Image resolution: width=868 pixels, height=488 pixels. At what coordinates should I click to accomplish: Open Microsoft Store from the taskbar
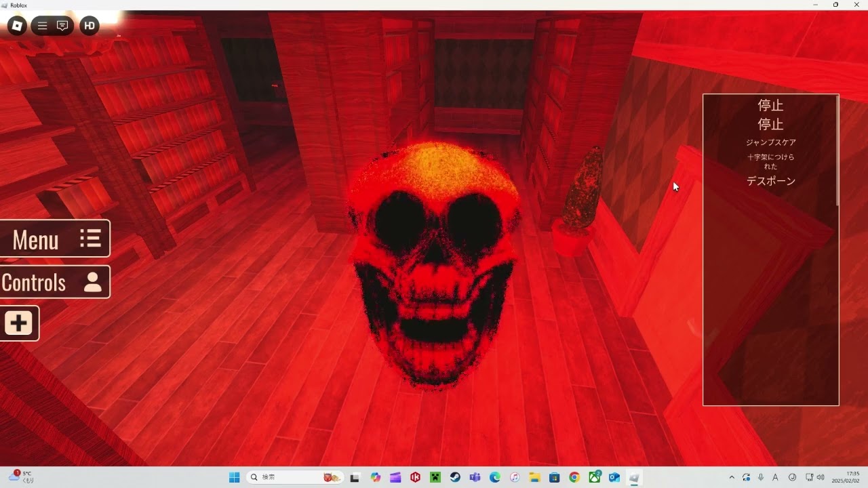(554, 477)
